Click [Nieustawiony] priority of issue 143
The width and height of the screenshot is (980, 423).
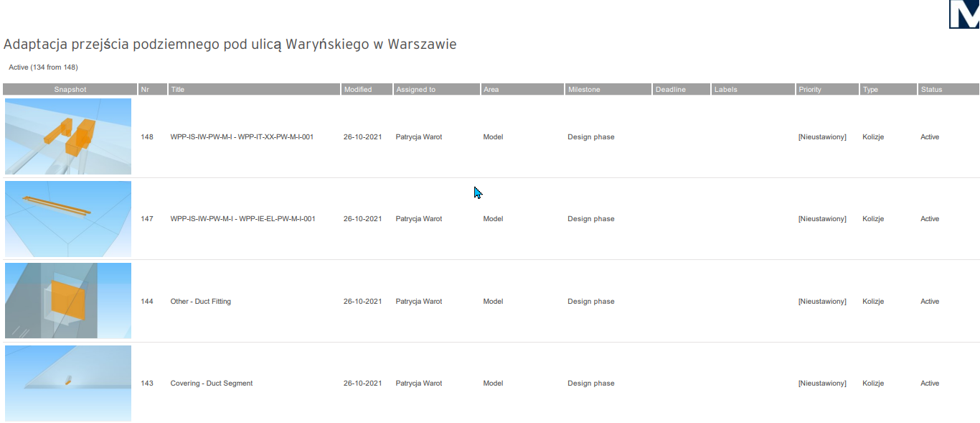(x=822, y=384)
